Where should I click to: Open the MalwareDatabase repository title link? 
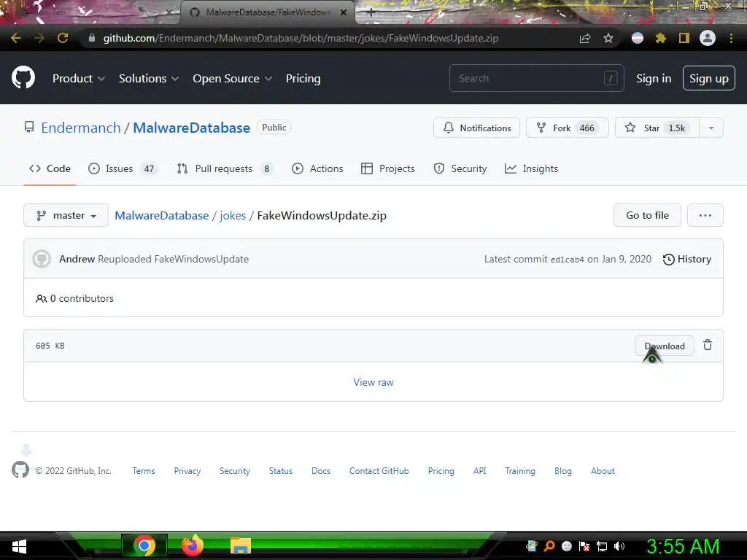(x=192, y=128)
